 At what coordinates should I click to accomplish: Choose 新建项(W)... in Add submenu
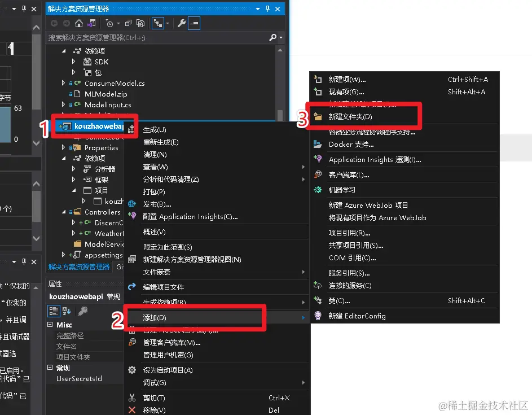coord(405,80)
